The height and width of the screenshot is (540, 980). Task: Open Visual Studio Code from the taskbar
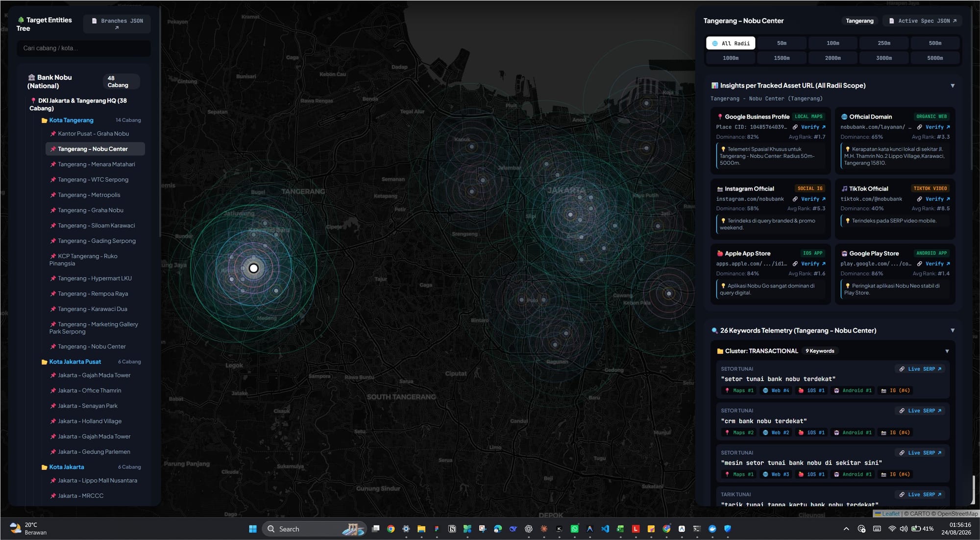(x=605, y=529)
